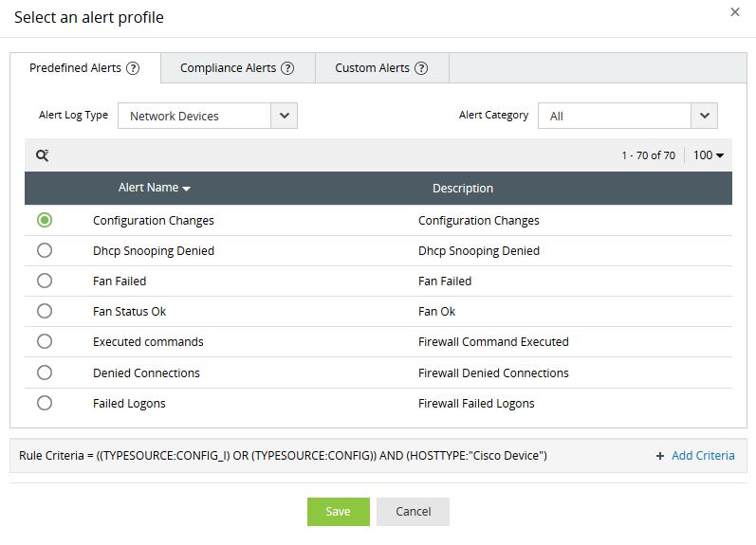Click the plus icon beside Add Criteria
756x545 pixels.
point(660,456)
